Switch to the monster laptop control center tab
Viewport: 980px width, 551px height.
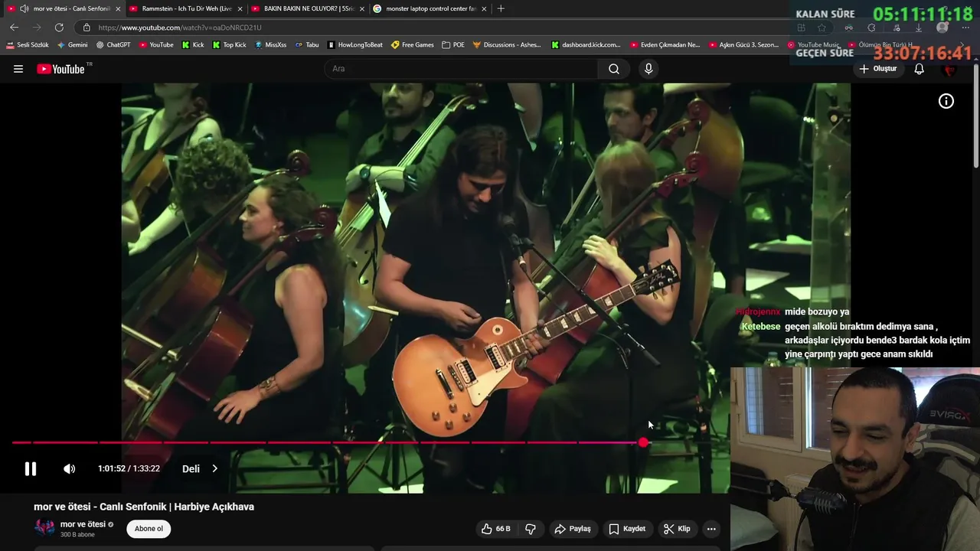pyautogui.click(x=430, y=8)
